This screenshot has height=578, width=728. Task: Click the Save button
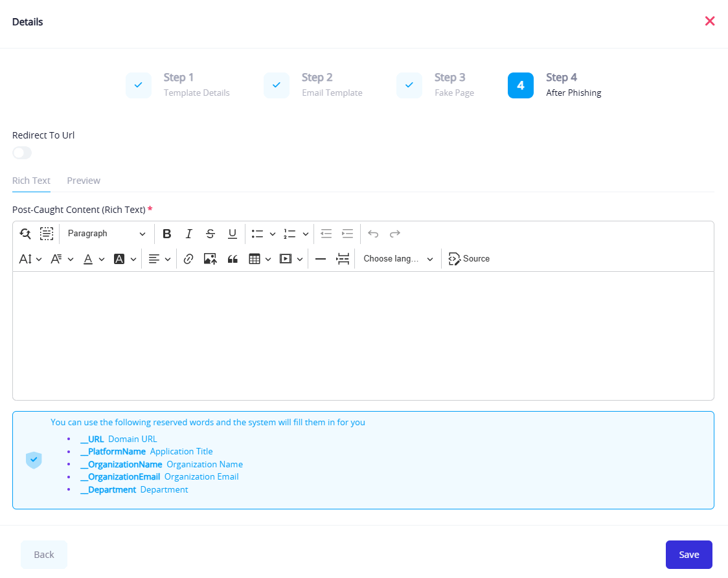[x=688, y=555]
